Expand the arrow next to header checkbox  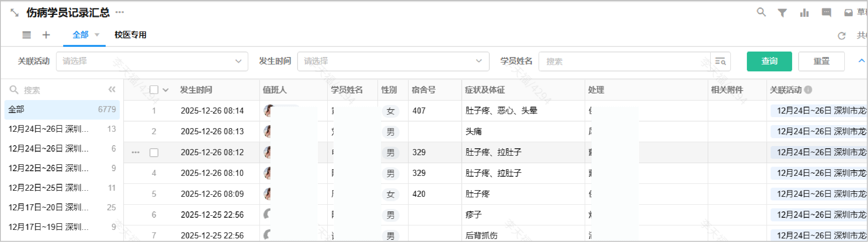pyautogui.click(x=166, y=90)
